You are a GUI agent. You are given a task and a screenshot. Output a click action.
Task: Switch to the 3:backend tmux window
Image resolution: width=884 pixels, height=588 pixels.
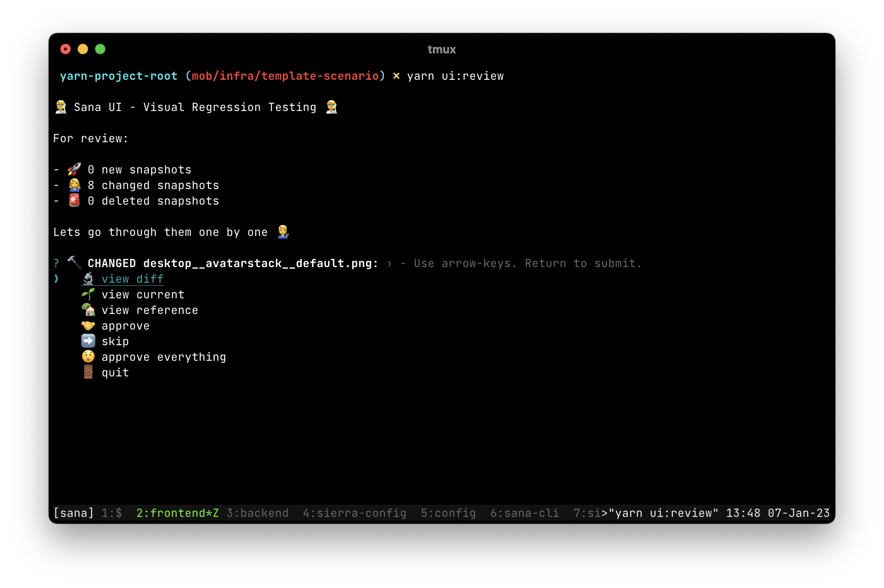tap(258, 513)
